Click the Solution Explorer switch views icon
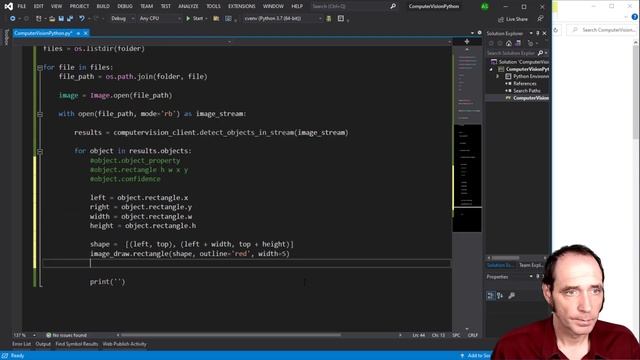 click(518, 43)
